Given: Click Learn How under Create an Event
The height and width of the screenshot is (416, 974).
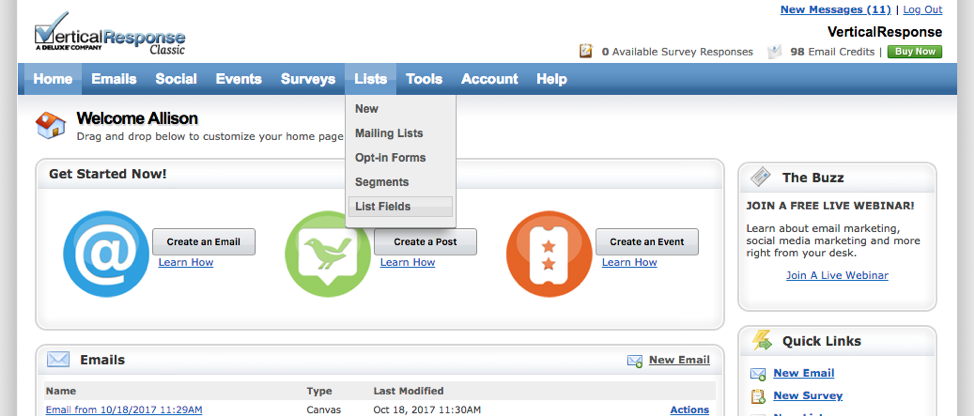Looking at the screenshot, I should pyautogui.click(x=629, y=262).
